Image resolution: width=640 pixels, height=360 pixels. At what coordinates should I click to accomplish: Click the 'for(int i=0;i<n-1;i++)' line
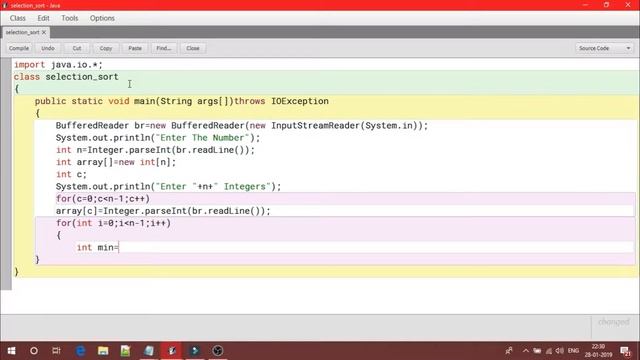click(x=113, y=223)
